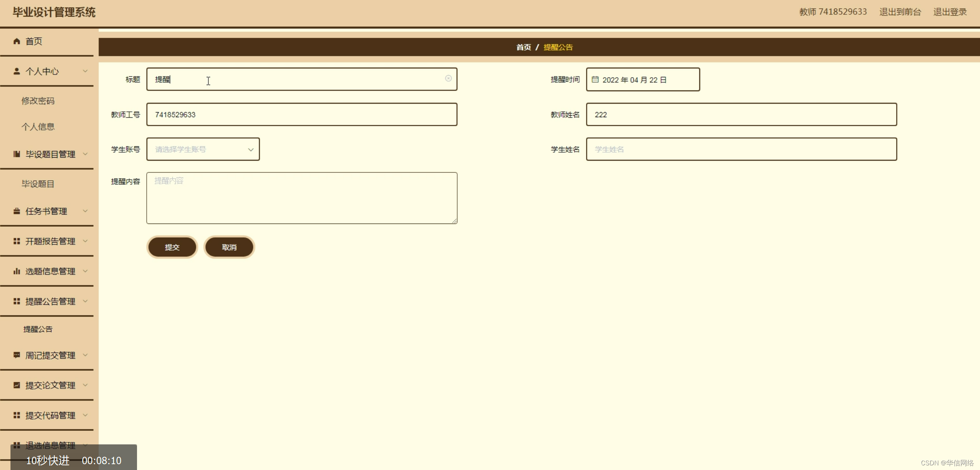Click the briefcase icon for 任务书管理
Screen dimensions: 980x470
(16, 211)
